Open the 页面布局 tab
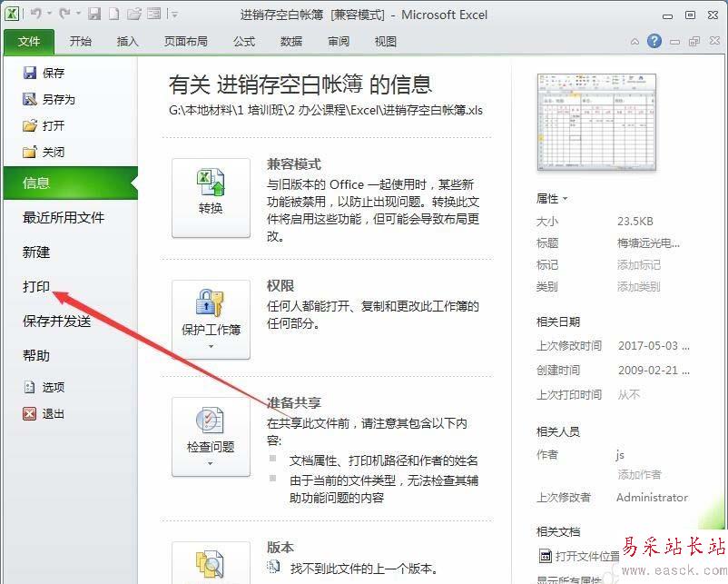Viewport: 728px width, 584px height. (186, 42)
